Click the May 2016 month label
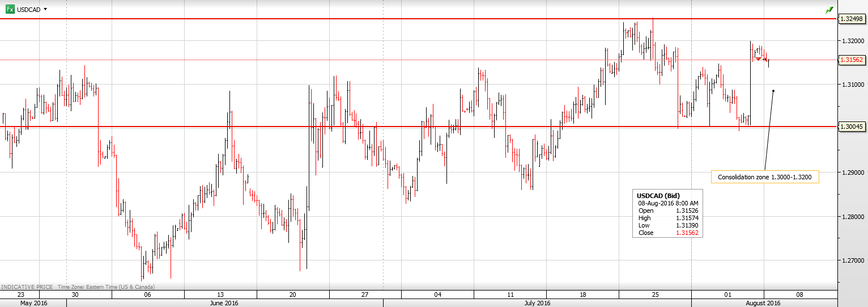868x307 pixels. [34, 303]
